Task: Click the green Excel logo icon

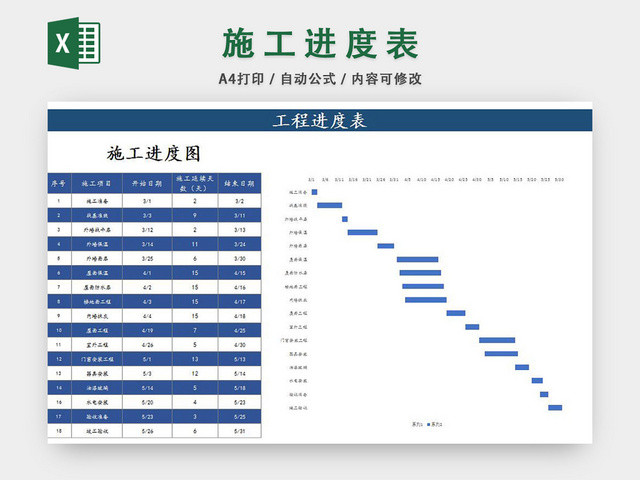Action: (x=74, y=43)
